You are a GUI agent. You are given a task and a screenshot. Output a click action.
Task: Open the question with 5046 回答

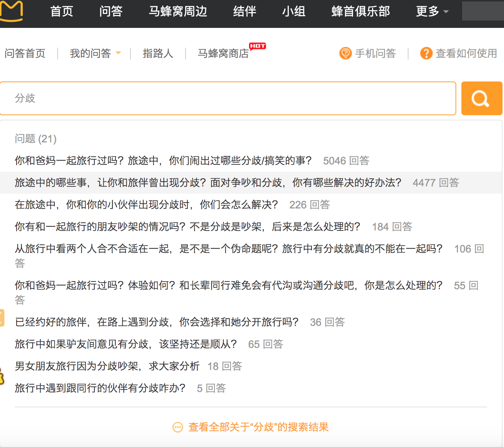pos(163,161)
